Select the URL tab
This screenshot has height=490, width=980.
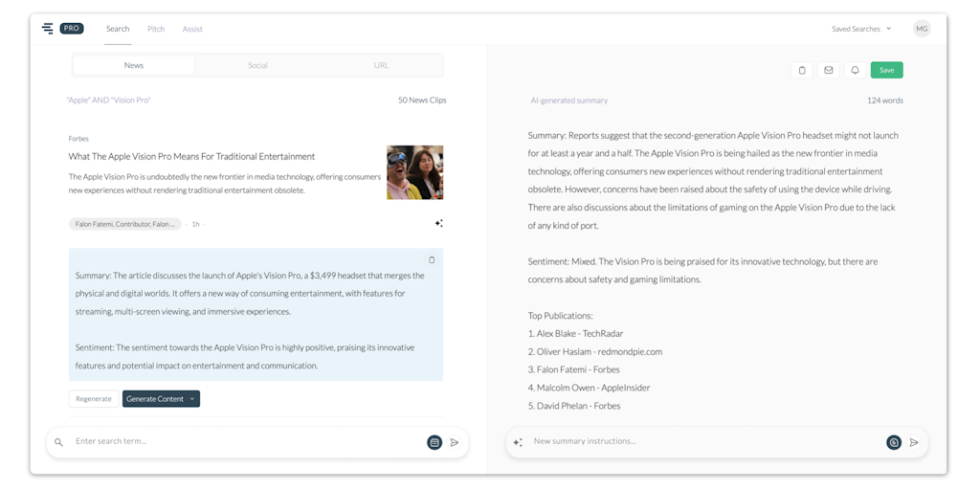coord(381,65)
